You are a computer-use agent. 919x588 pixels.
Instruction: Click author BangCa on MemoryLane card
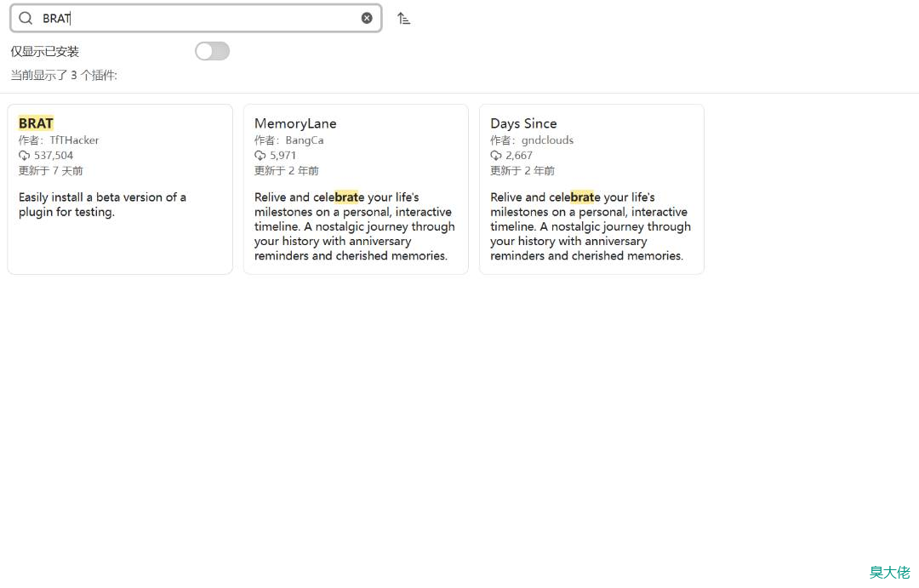click(x=304, y=140)
